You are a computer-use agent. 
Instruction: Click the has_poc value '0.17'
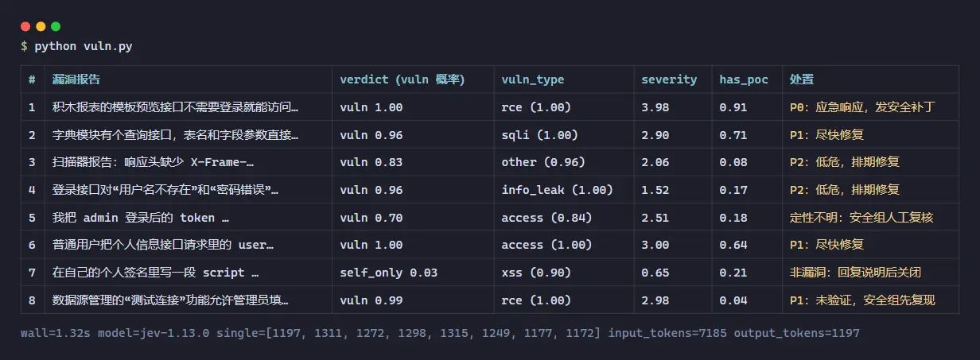tap(733, 190)
